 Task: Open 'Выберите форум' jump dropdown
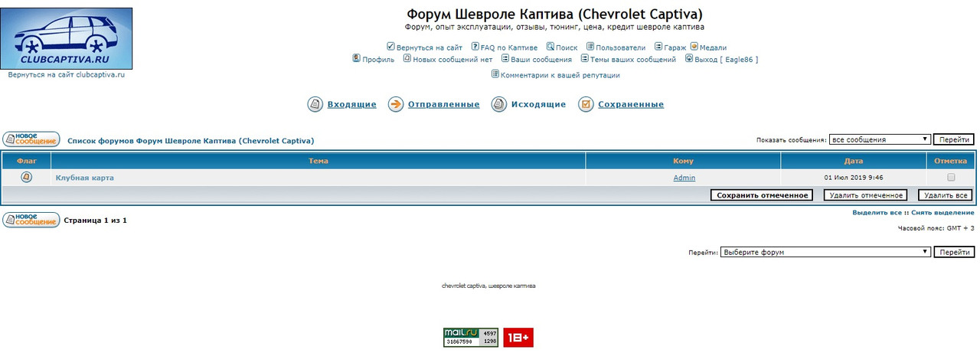826,252
